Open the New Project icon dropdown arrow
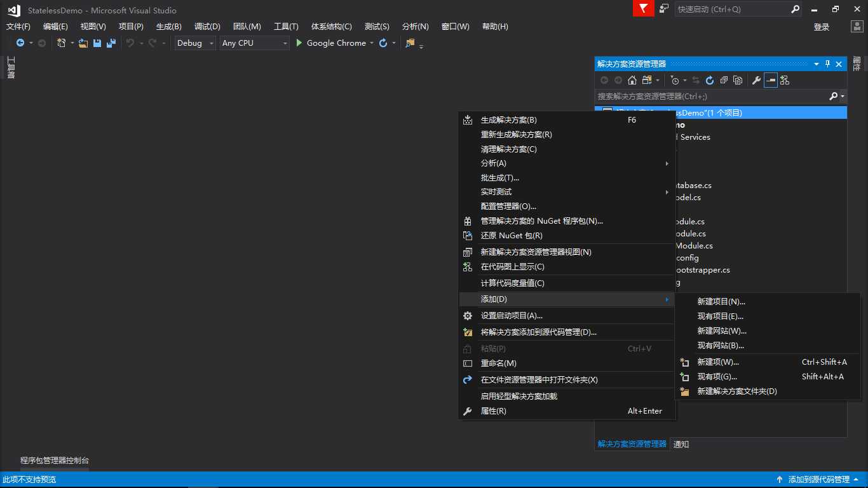The image size is (868, 488). click(72, 43)
